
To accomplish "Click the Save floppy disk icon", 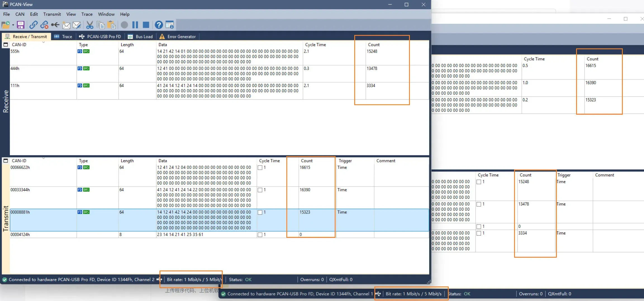I will [x=21, y=25].
